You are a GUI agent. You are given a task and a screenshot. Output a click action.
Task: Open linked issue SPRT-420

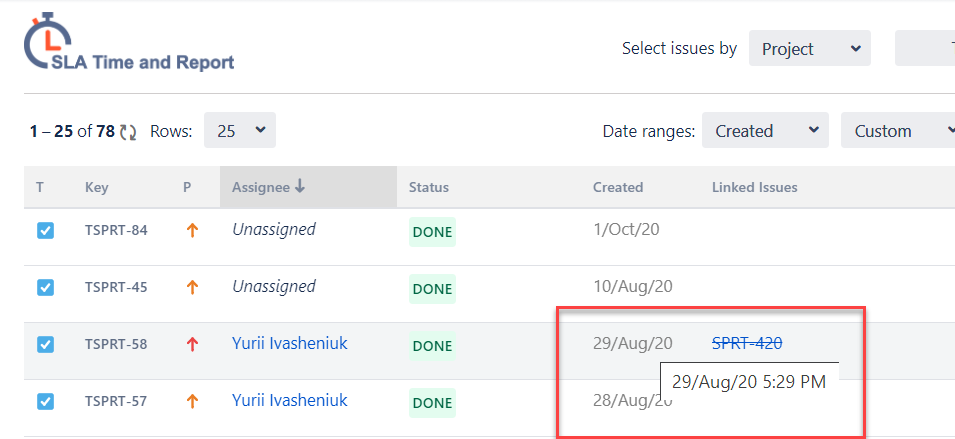click(x=747, y=343)
